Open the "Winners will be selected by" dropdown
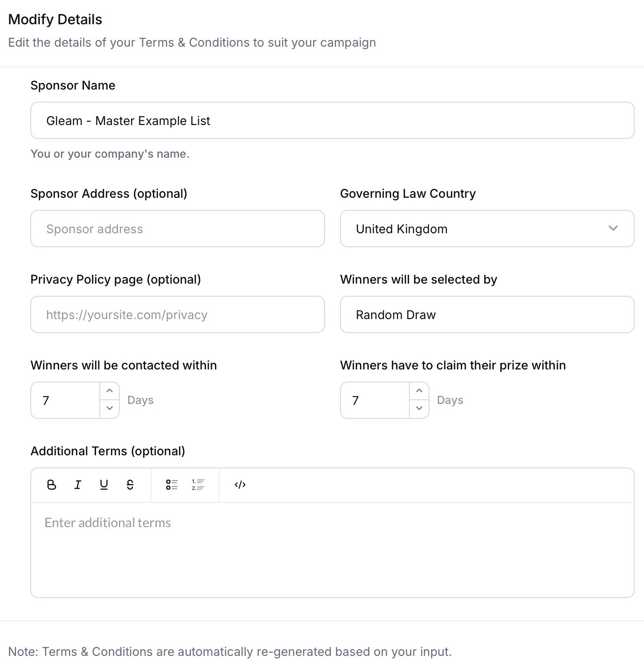 [487, 314]
